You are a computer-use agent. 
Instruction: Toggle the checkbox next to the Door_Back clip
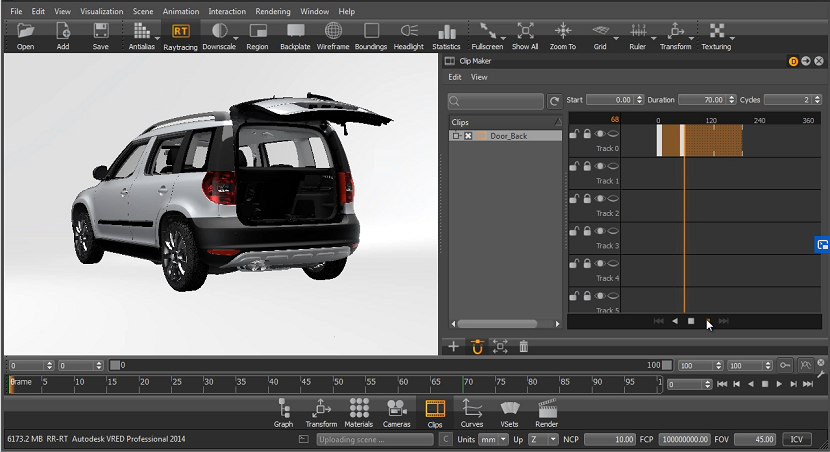tap(467, 136)
